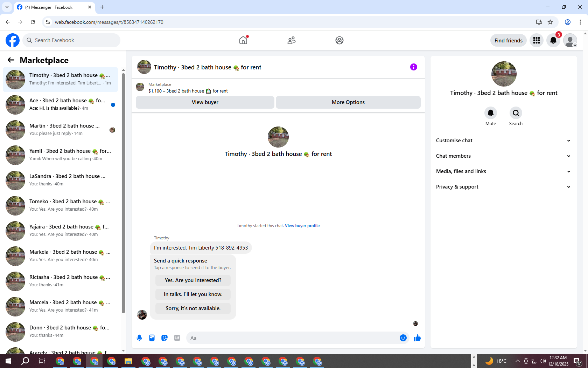Search in conversation with magnifier icon

coord(516,113)
